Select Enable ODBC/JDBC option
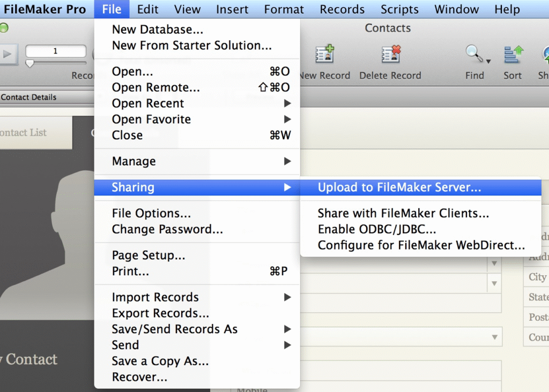549x392 pixels. [x=376, y=229]
